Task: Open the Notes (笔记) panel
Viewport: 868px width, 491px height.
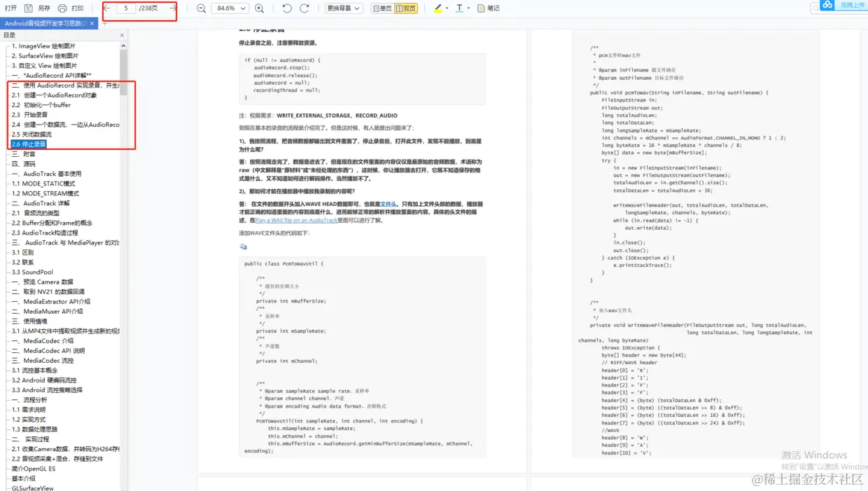Action: tap(489, 8)
